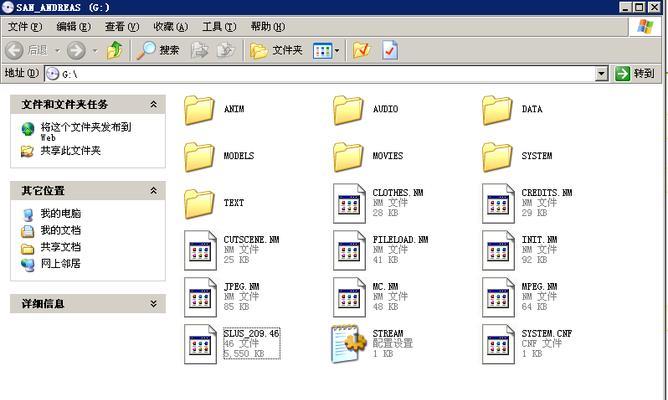
Task: Open the Search (搜索) tool
Action: pos(158,50)
